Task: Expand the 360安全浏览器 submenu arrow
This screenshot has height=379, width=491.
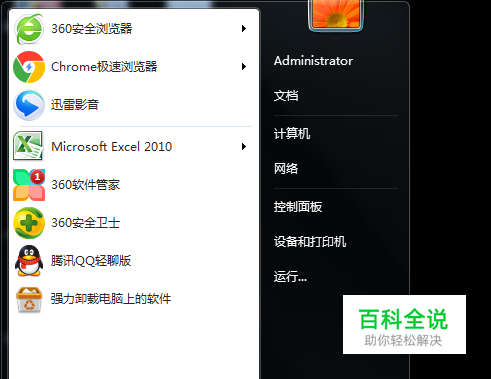Action: 244,29
